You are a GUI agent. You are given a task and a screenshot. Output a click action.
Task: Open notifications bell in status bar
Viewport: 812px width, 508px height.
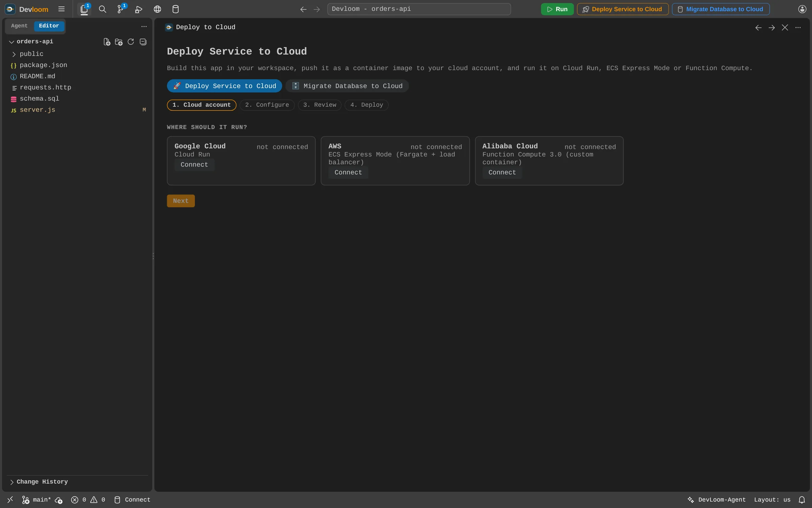click(x=802, y=500)
